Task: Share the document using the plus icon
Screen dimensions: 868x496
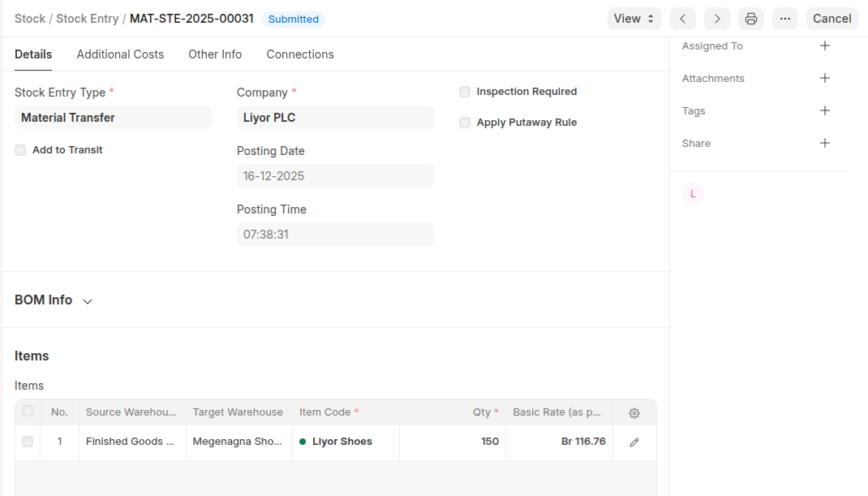Action: tap(825, 144)
